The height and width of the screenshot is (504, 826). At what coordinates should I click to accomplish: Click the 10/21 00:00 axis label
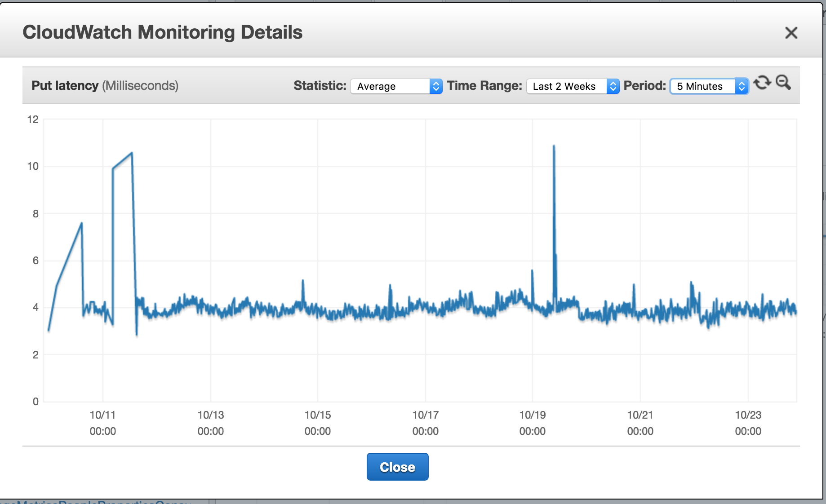(x=640, y=423)
